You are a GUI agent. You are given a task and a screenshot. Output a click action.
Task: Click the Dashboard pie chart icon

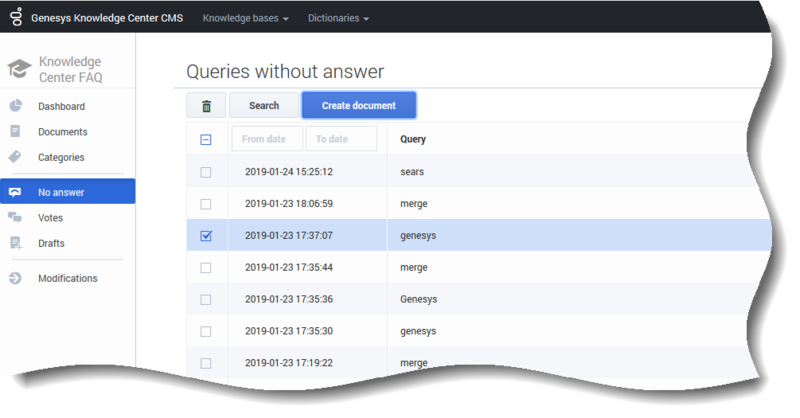16,106
